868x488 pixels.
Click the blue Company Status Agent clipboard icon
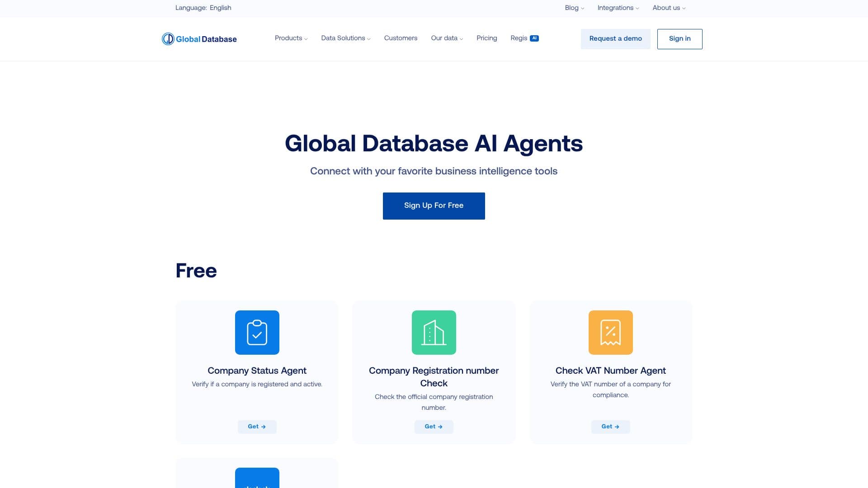coord(257,333)
